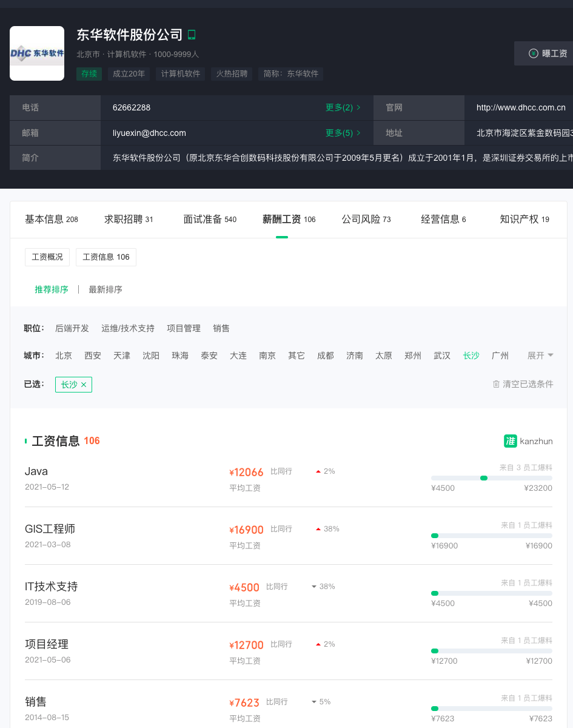Filter city by 其它
Viewport: 573px width, 728px height.
pyautogui.click(x=297, y=356)
